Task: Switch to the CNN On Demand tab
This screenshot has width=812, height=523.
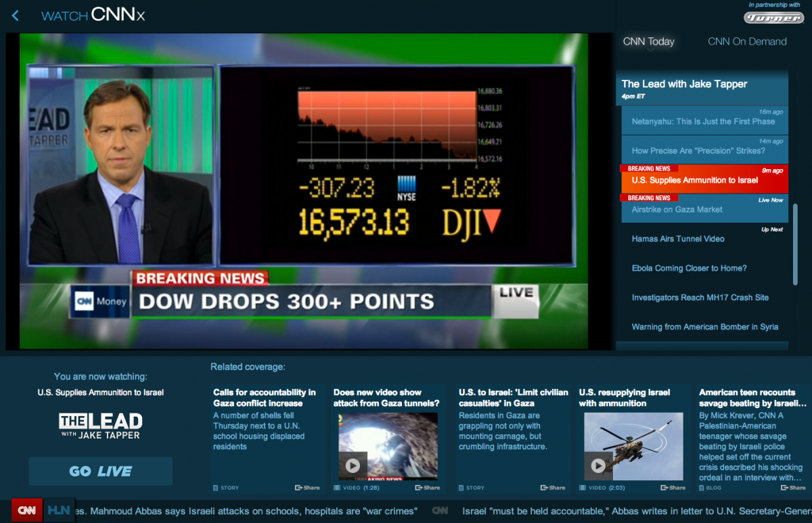Action: 747,41
